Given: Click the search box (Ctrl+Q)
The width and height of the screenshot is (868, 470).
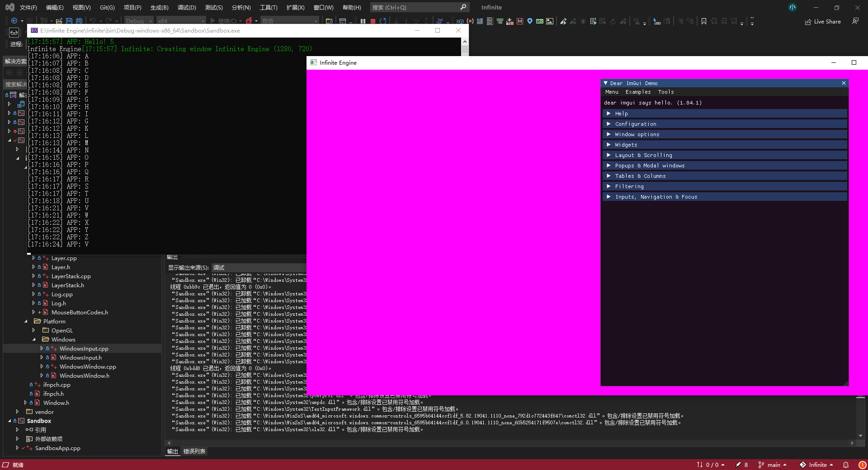Looking at the screenshot, I should point(419,7).
